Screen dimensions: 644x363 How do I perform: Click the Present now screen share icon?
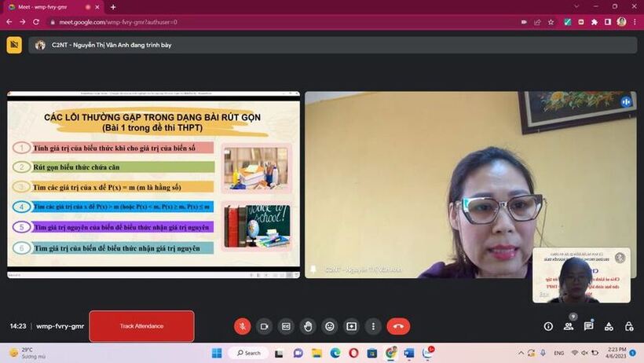(351, 326)
